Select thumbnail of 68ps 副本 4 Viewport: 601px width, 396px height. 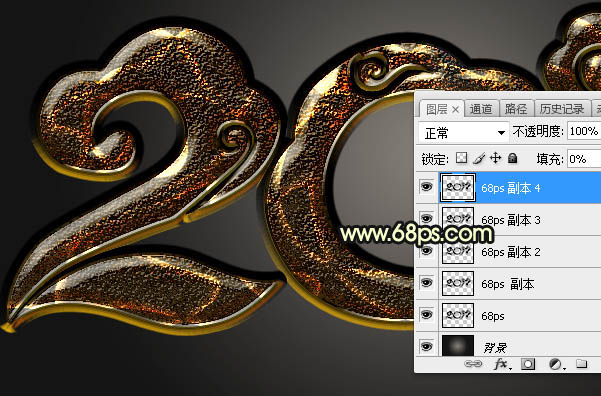point(458,187)
